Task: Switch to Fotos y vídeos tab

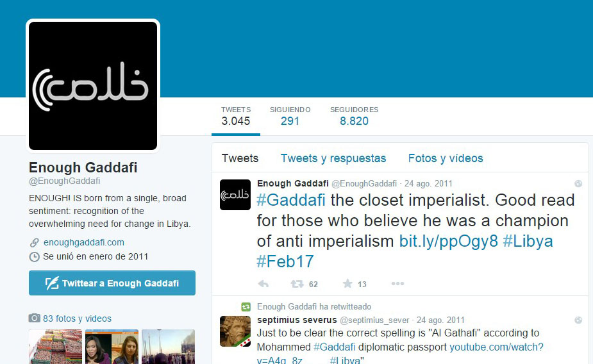Action: 446,158
